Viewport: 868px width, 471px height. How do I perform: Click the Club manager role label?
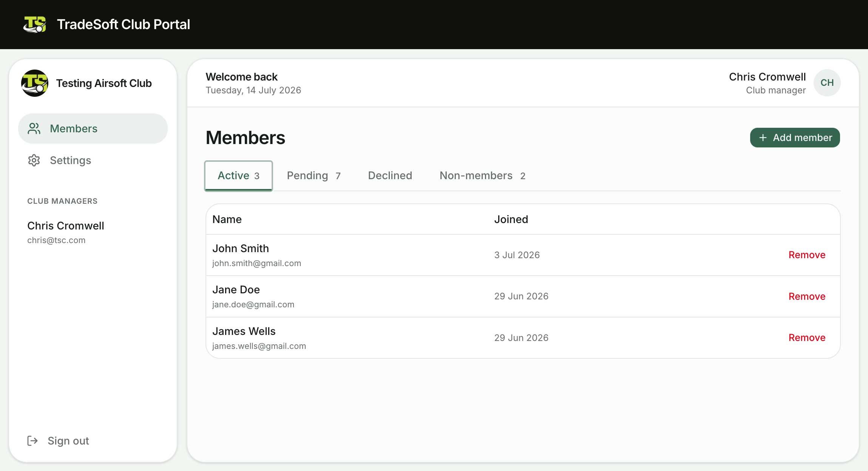(776, 90)
